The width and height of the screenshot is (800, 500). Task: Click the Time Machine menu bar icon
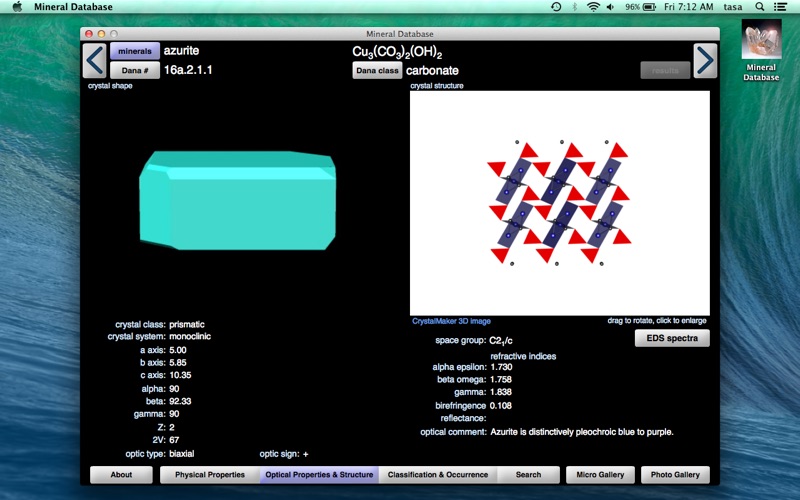(x=557, y=7)
